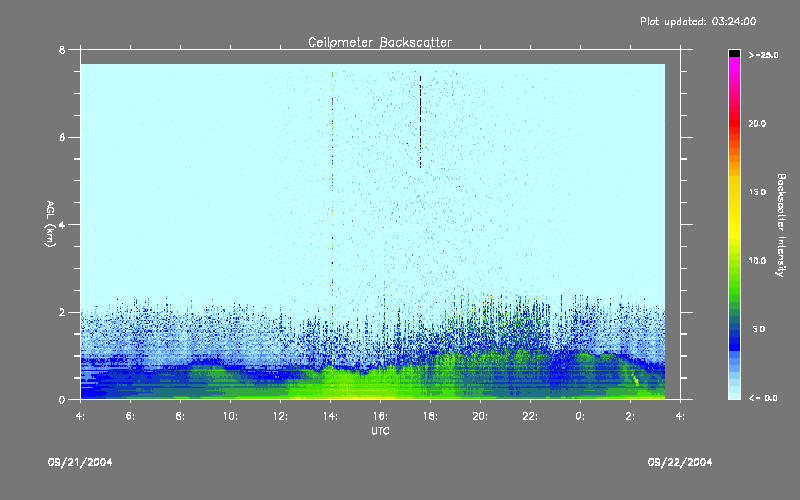
Task: Click the ">-25.0" colorbar maximum label
Action: [x=763, y=55]
